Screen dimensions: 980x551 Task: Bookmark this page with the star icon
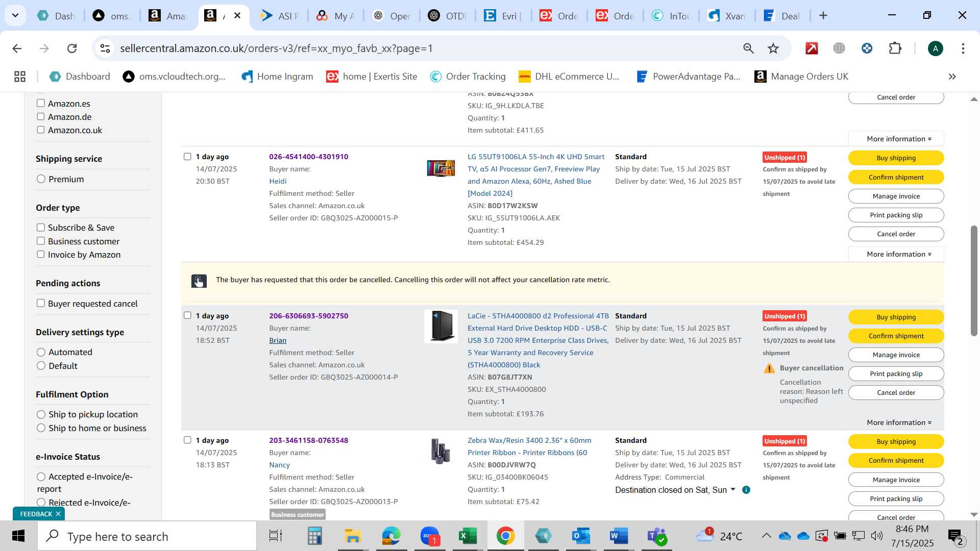[x=773, y=48]
